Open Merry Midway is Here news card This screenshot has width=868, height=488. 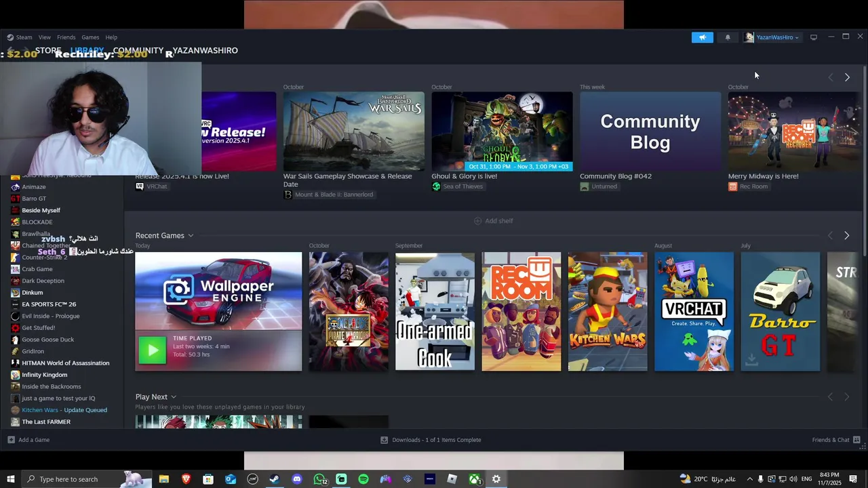coord(793,131)
